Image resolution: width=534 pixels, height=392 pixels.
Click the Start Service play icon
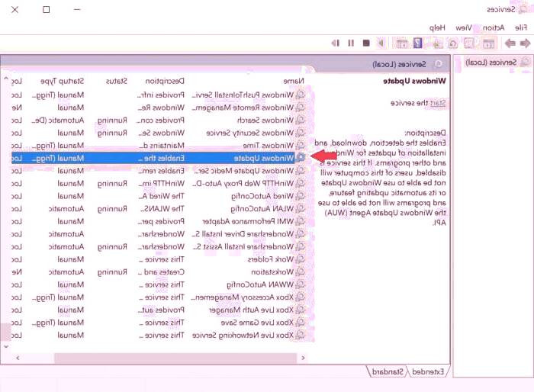pyautogui.click(x=381, y=43)
